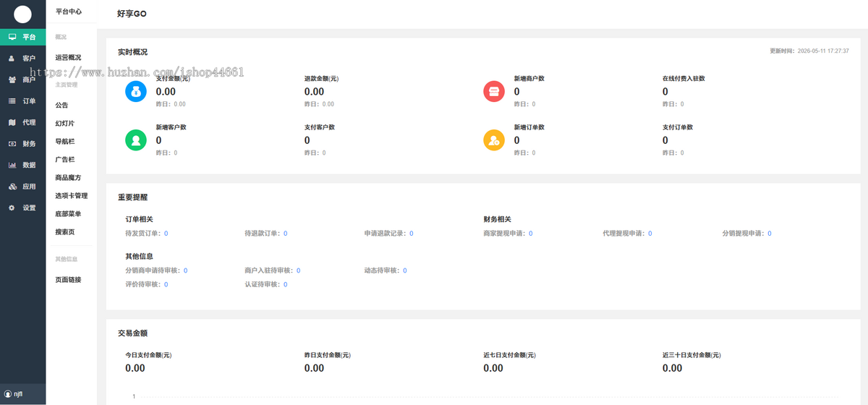Open the 财务 main menu
Image resolution: width=868 pixels, height=405 pixels.
click(23, 144)
